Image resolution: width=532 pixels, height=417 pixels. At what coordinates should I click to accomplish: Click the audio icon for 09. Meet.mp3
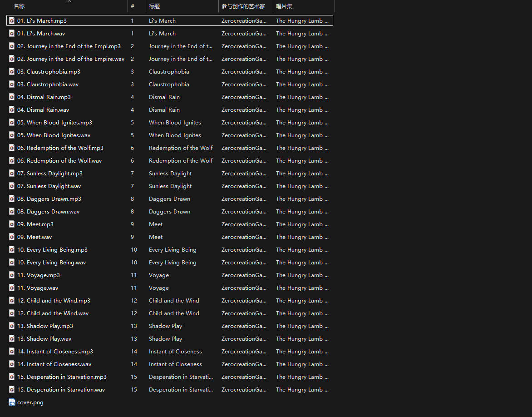(x=12, y=224)
